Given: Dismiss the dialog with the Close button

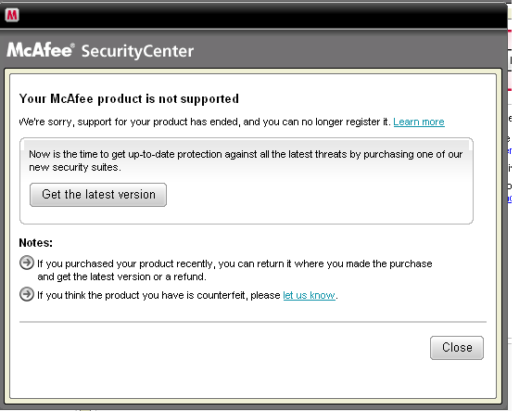Looking at the screenshot, I should coord(457,348).
